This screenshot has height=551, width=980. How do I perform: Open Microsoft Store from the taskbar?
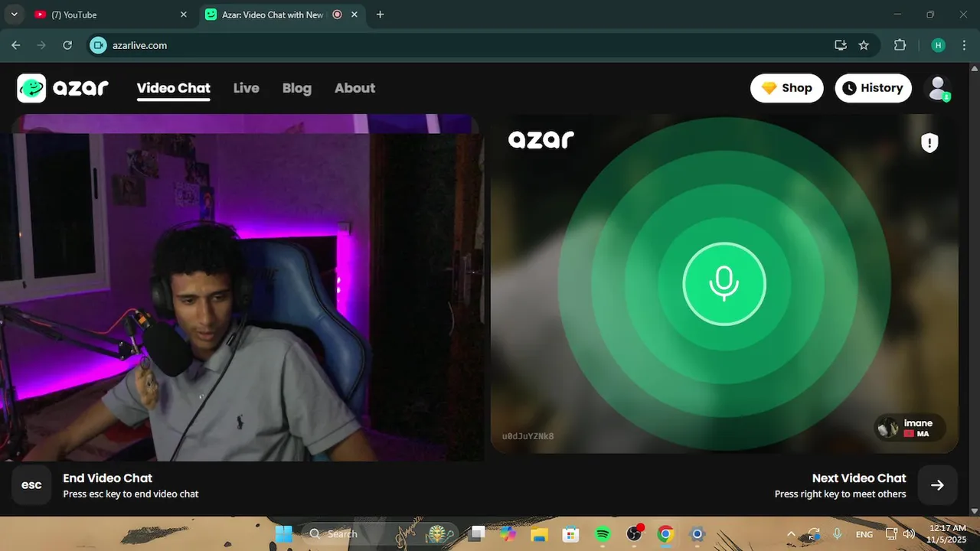click(x=570, y=534)
